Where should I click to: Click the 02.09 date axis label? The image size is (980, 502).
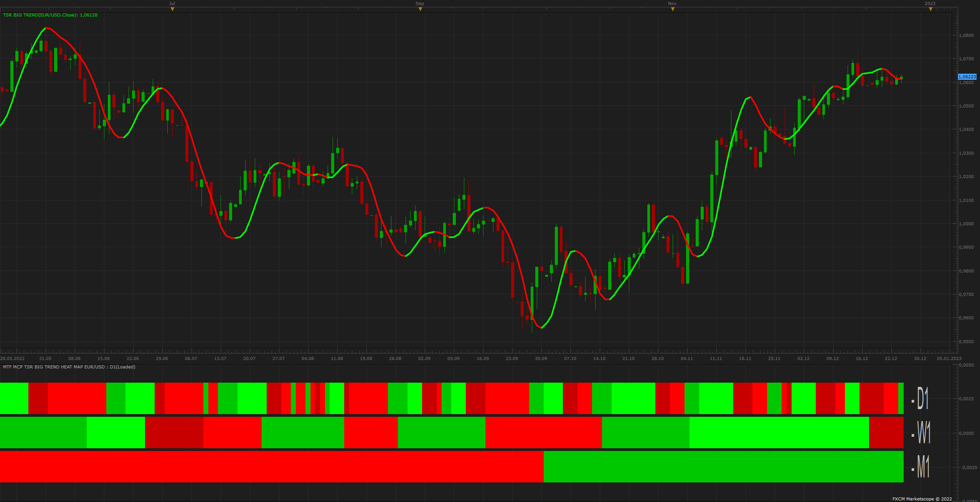424,358
